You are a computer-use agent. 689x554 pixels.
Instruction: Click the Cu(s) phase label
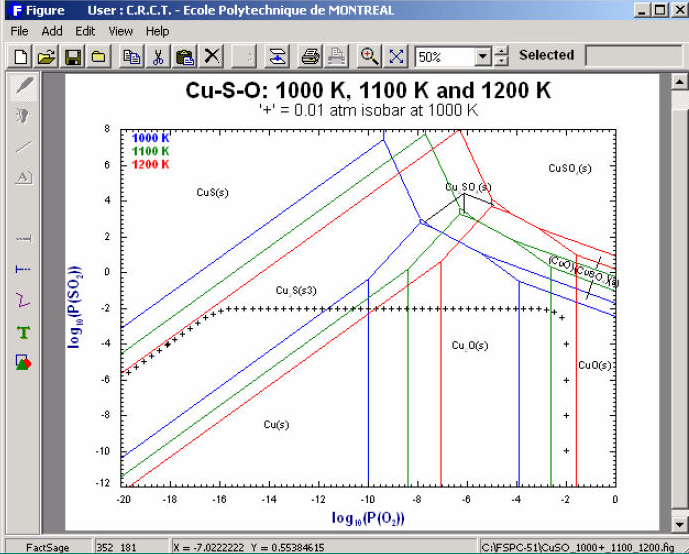276,424
